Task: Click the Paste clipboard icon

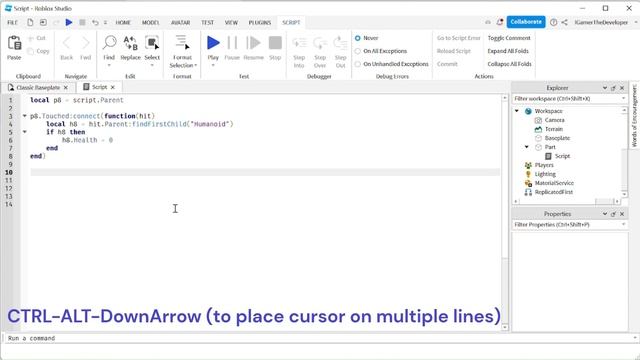Action: tap(14, 43)
